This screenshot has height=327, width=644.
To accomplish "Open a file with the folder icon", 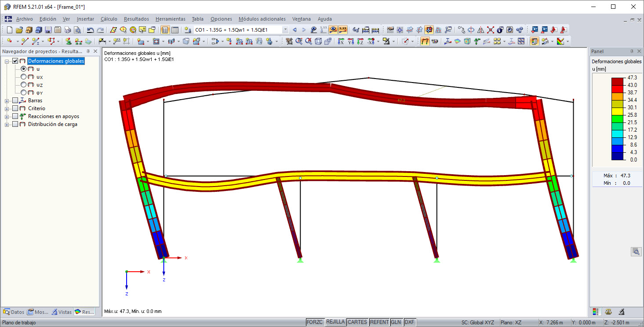I will click(19, 30).
